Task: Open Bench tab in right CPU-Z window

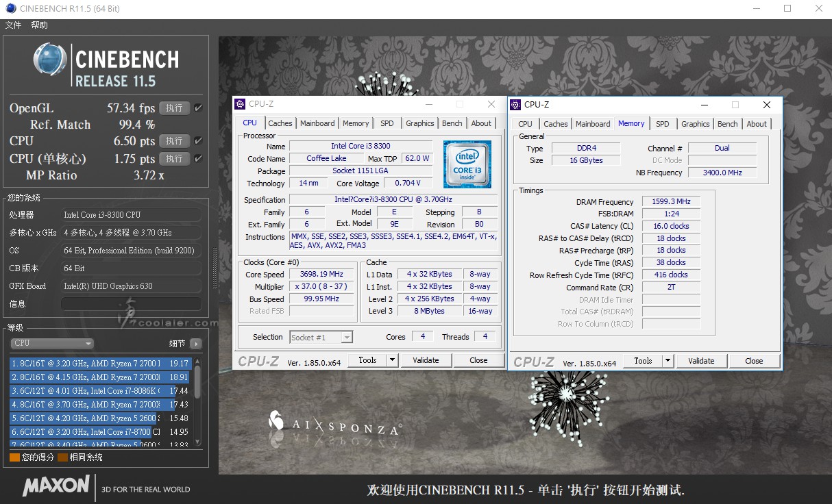Action: tap(728, 124)
